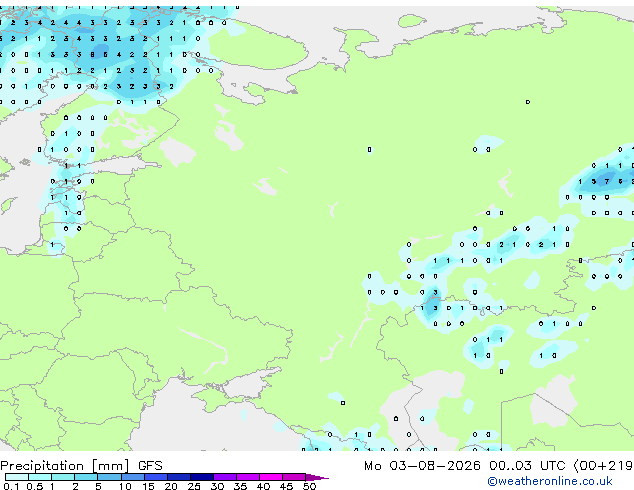Click the 40–45 mm magenta legend swatch
634x490 pixels.
[271, 477]
